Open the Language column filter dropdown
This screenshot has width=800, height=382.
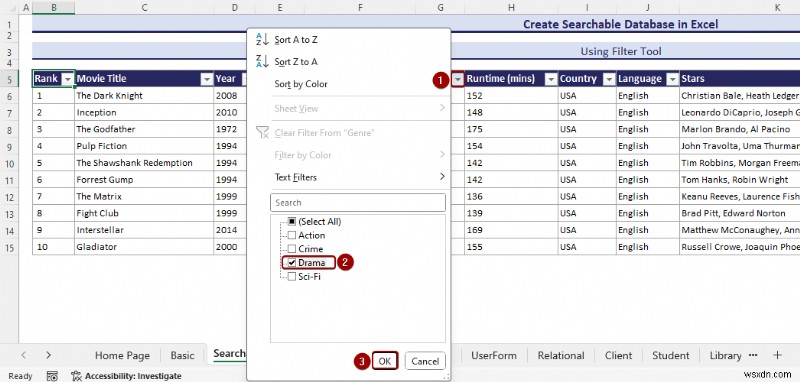(673, 79)
